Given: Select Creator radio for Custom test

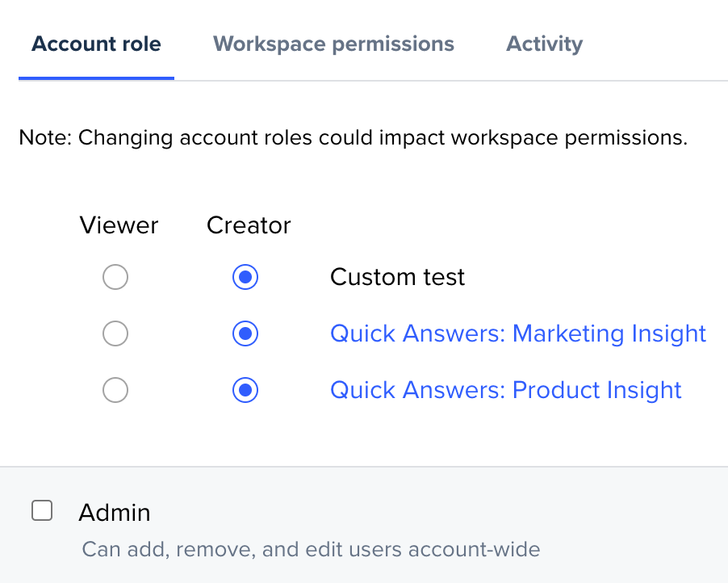Looking at the screenshot, I should point(245,277).
